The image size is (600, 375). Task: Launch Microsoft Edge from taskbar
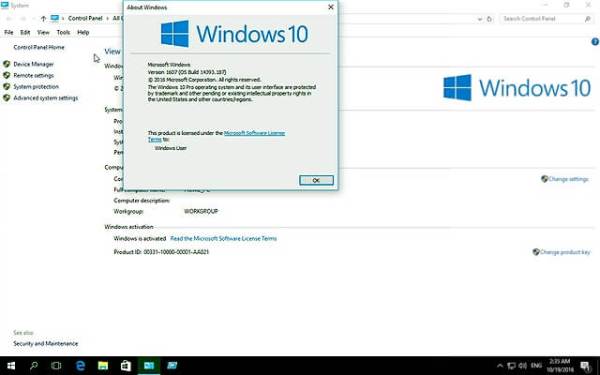click(80, 366)
